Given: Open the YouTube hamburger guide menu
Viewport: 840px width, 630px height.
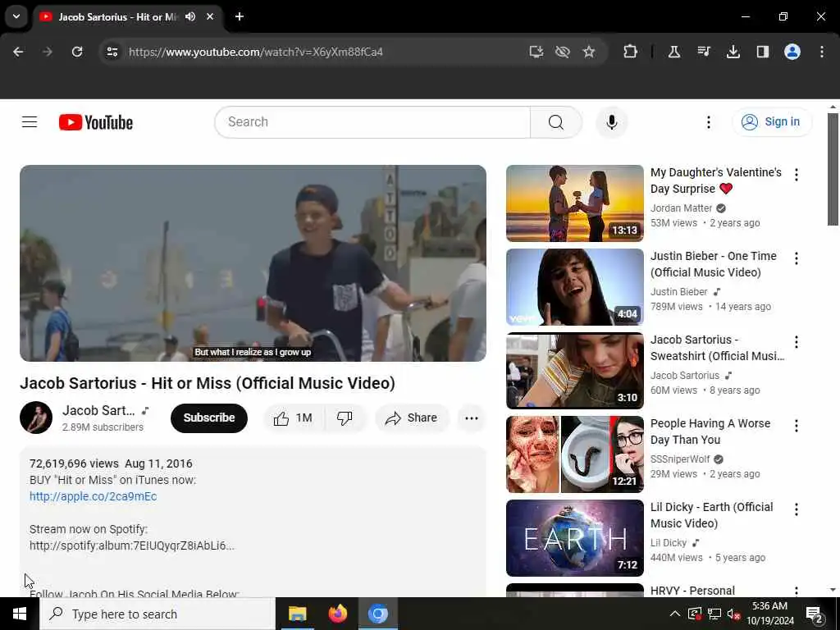Looking at the screenshot, I should click(30, 122).
